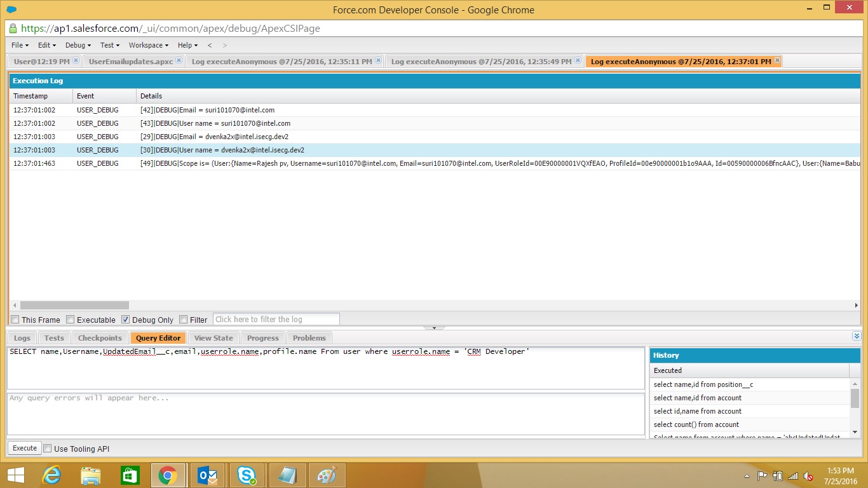Collapse the bottom panel with double-arrow icon

(x=857, y=336)
